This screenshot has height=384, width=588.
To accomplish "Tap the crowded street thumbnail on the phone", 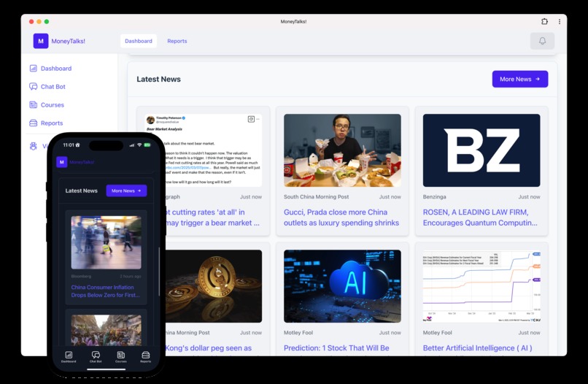I will point(106,330).
